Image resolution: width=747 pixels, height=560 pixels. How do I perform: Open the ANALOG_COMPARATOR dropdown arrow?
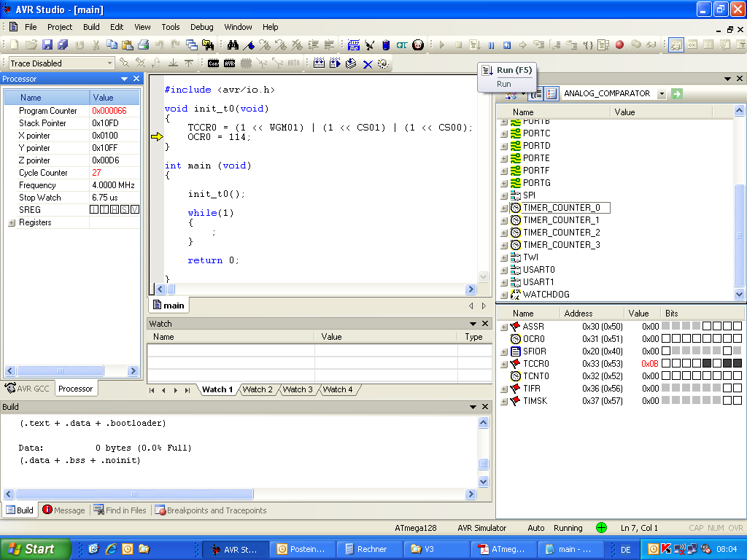pos(662,94)
